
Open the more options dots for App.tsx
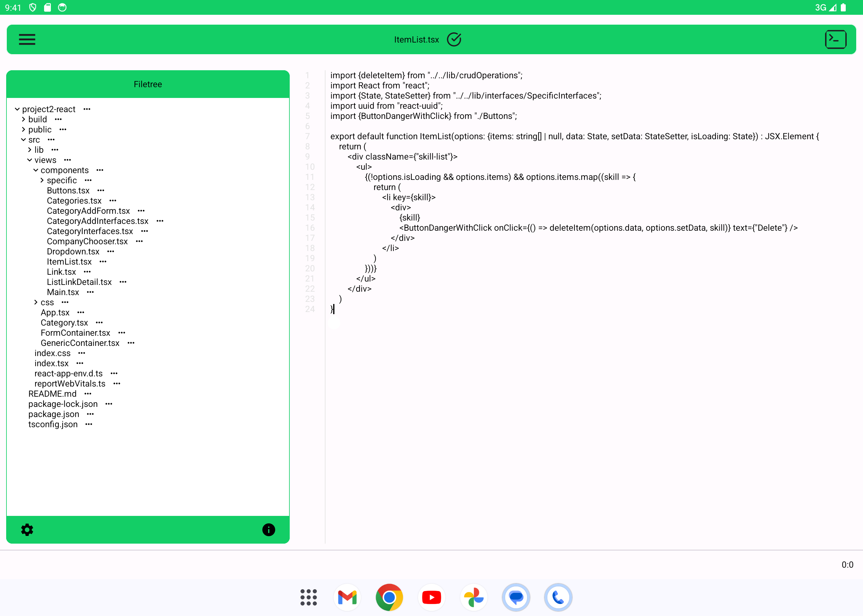point(81,313)
